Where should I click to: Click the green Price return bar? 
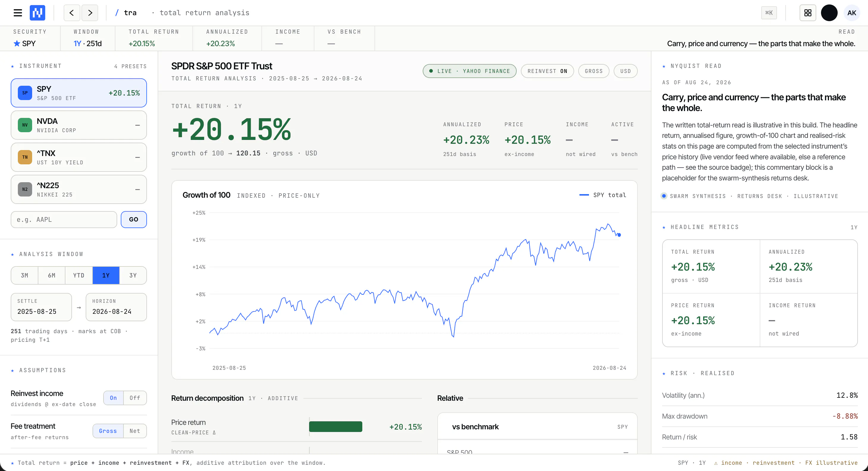336,427
